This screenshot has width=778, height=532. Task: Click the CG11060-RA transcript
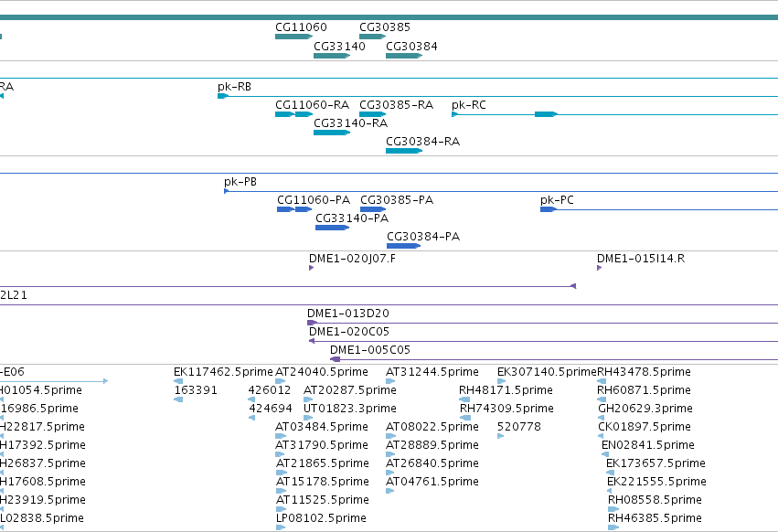293,114
